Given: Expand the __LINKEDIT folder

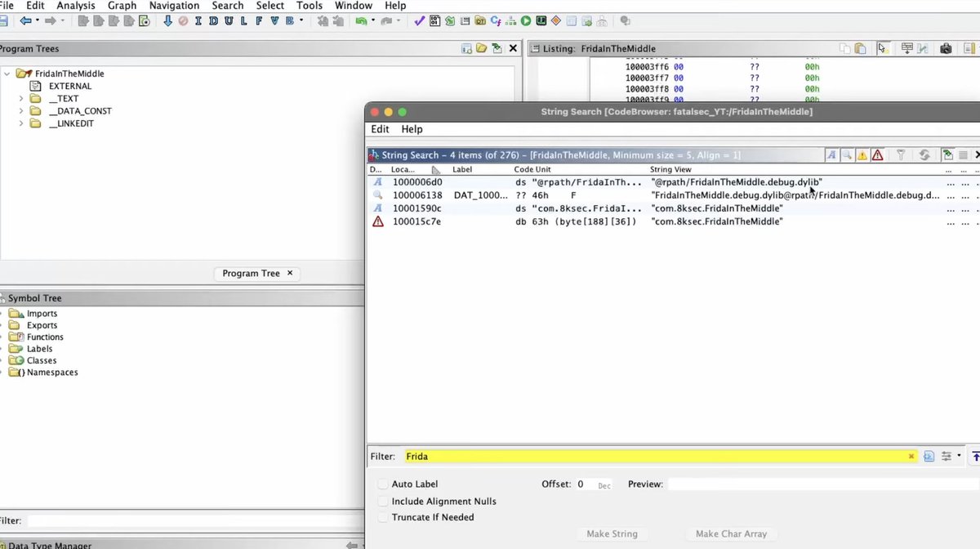Looking at the screenshot, I should point(22,124).
